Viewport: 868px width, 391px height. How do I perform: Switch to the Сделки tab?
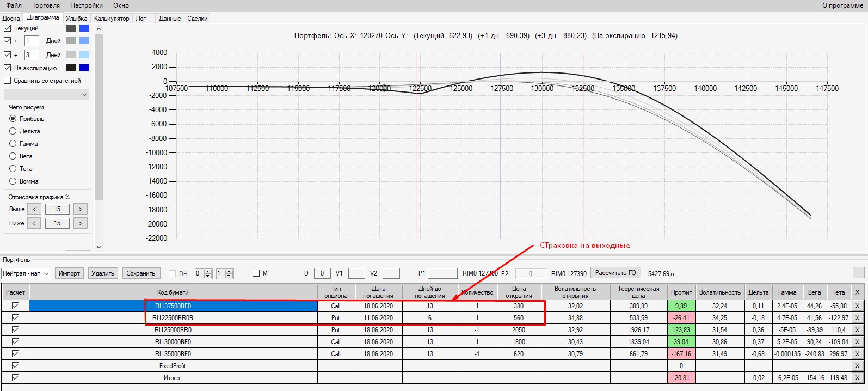197,19
